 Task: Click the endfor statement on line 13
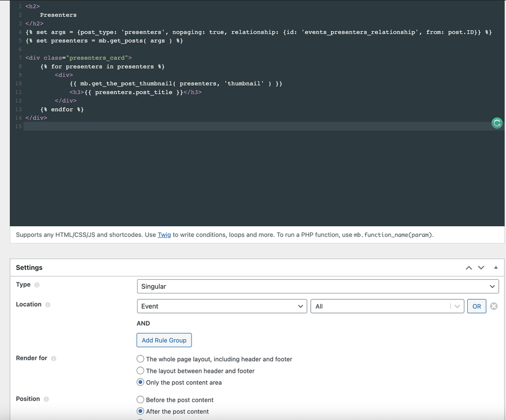pos(62,109)
